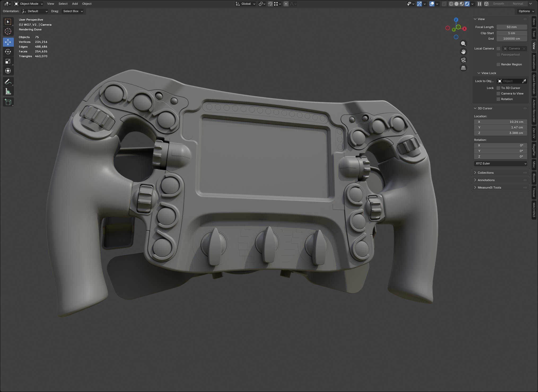Toggle camera view icon
Image resolution: width=538 pixels, height=392 pixels.
pyautogui.click(x=463, y=60)
